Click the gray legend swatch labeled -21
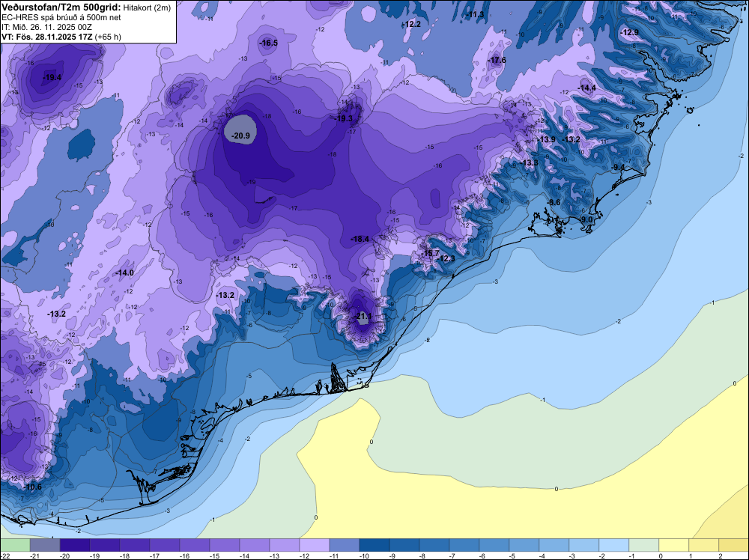The image size is (749, 560). pyautogui.click(x=45, y=545)
